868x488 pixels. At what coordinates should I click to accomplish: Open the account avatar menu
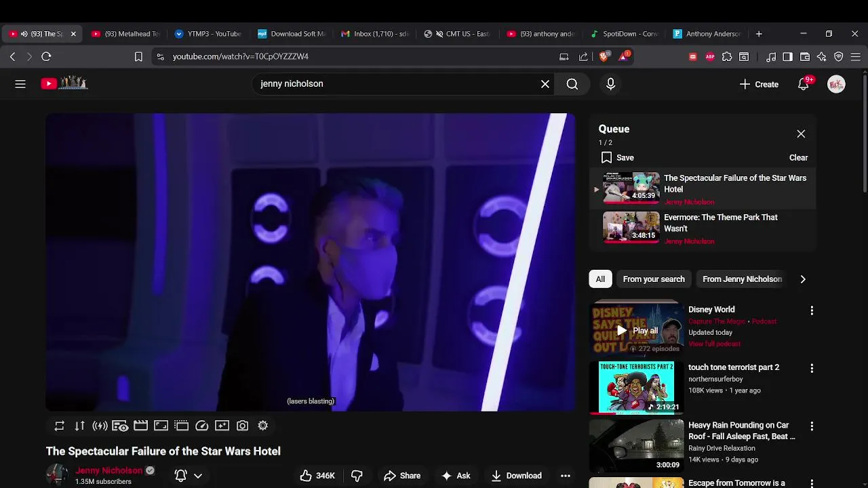click(x=836, y=84)
